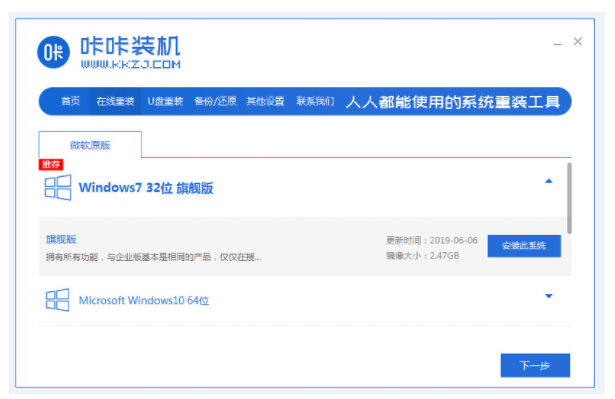Click the 咔咔装机 round logo icon
The width and height of the screenshot is (615, 399).
(x=54, y=52)
